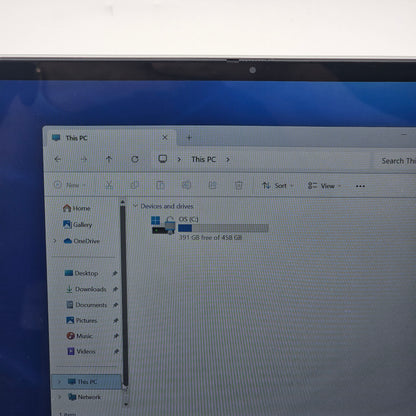The image size is (416, 416).
Task: Click the Copy toolbar icon
Action: pos(135,185)
